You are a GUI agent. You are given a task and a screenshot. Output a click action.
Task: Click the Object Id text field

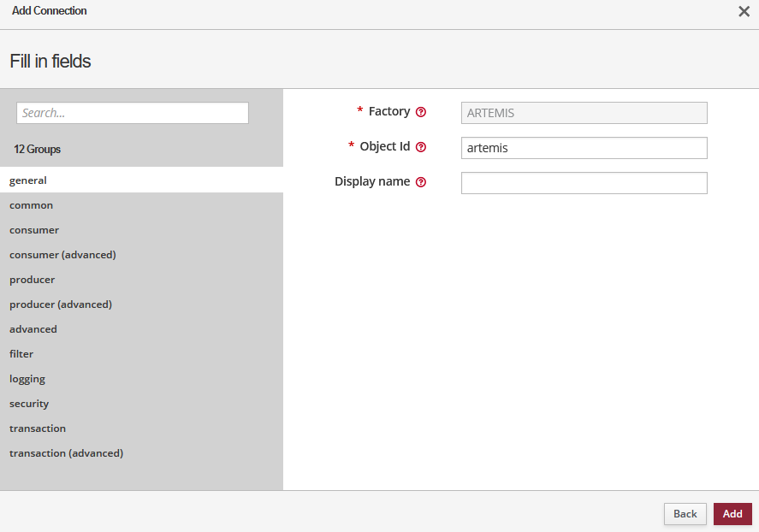(x=584, y=148)
